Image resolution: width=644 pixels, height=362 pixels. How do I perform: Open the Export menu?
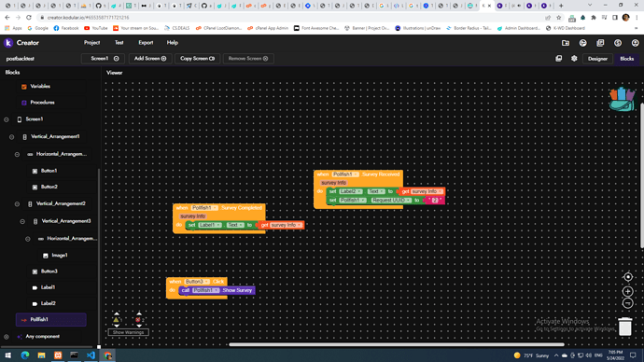tap(146, 43)
